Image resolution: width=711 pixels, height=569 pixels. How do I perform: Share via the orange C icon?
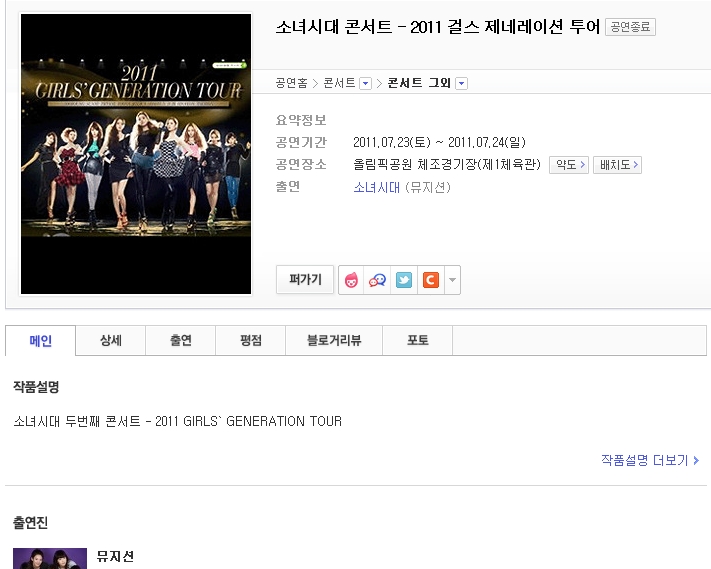click(431, 280)
